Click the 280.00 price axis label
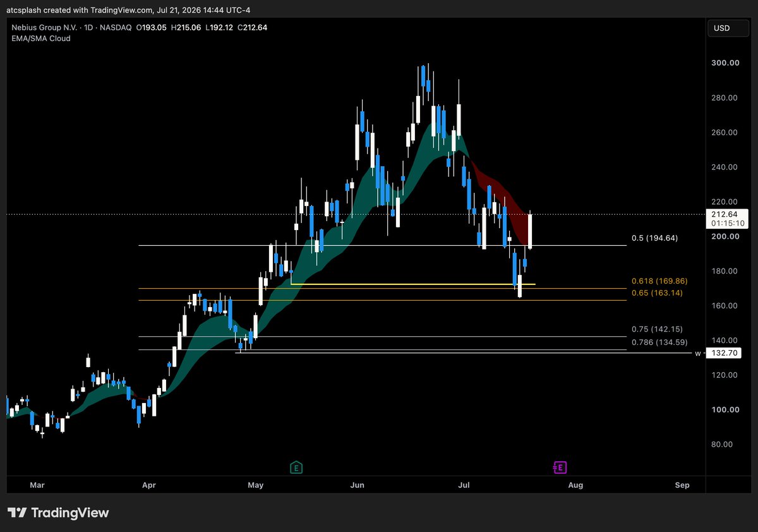This screenshot has height=532, width=758. point(725,97)
